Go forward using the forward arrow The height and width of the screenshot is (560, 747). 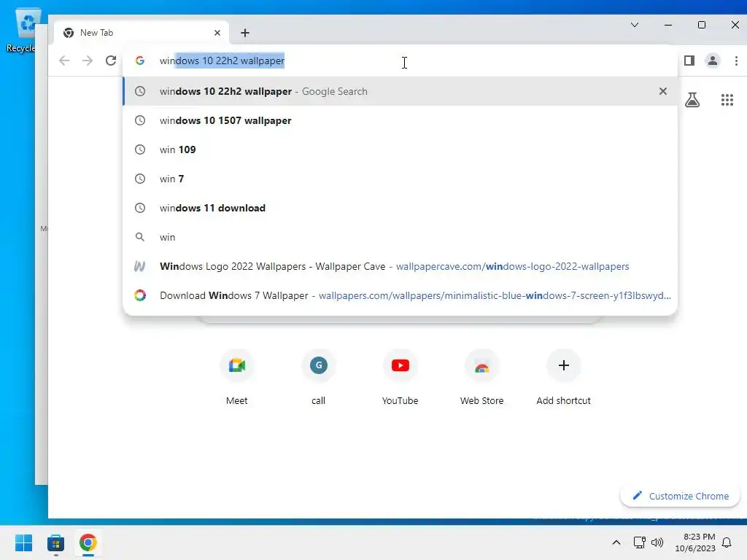click(88, 61)
